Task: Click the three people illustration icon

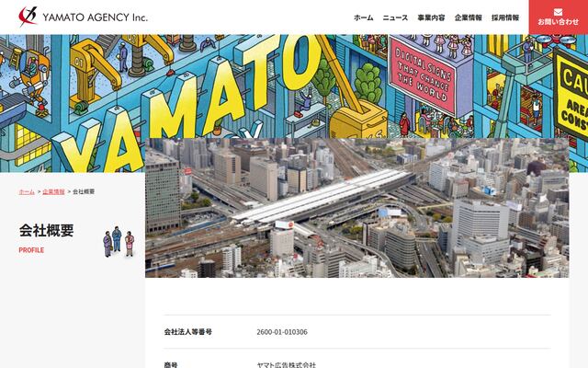Action: tap(119, 241)
